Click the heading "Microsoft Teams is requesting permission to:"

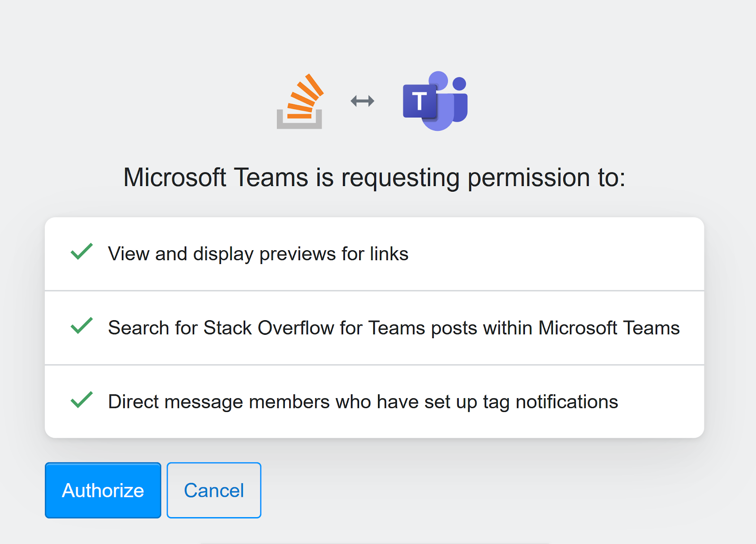click(374, 178)
